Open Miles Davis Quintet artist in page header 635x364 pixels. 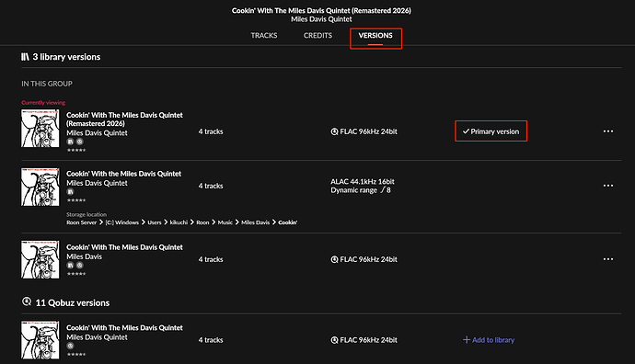321,19
